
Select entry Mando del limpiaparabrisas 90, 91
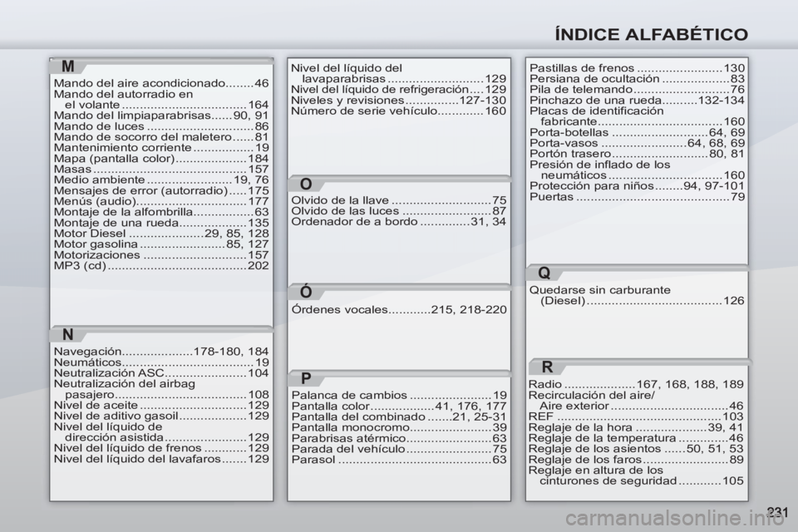(x=161, y=116)
